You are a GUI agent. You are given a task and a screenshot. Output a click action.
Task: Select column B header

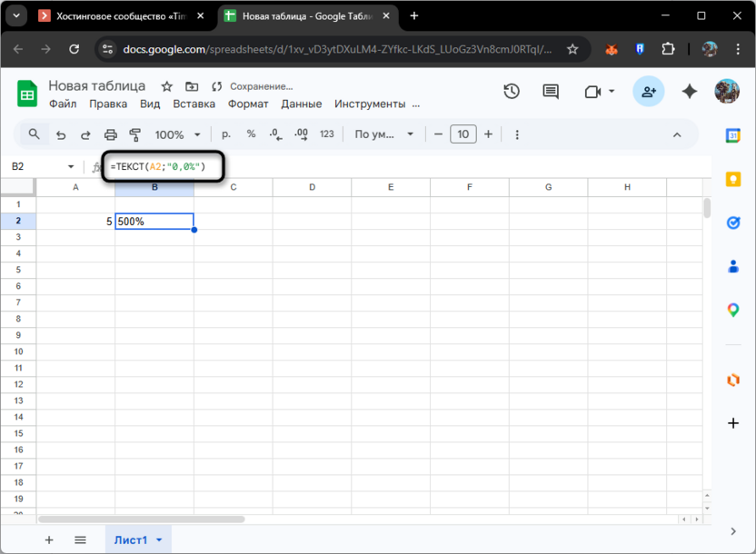pos(154,187)
